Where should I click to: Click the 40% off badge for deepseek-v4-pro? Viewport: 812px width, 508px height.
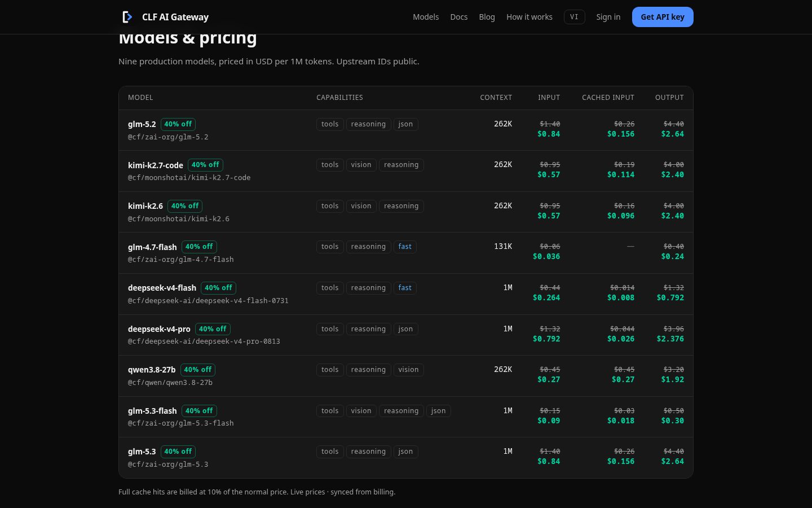[213, 329]
